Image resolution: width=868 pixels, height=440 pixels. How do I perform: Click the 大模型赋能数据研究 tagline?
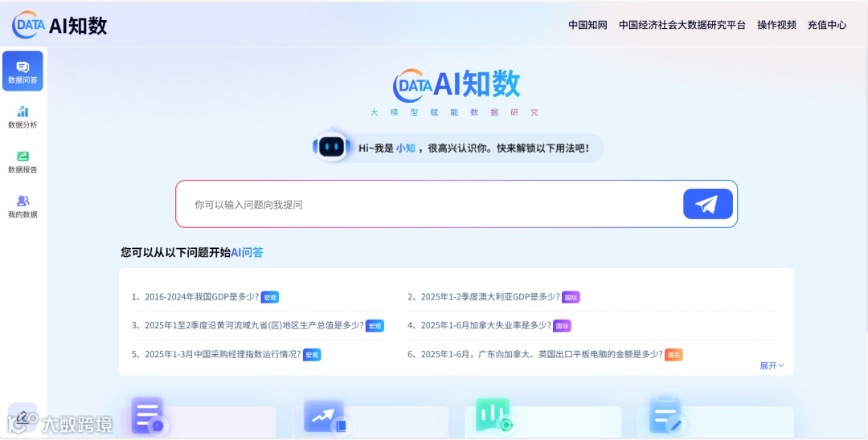pos(454,112)
